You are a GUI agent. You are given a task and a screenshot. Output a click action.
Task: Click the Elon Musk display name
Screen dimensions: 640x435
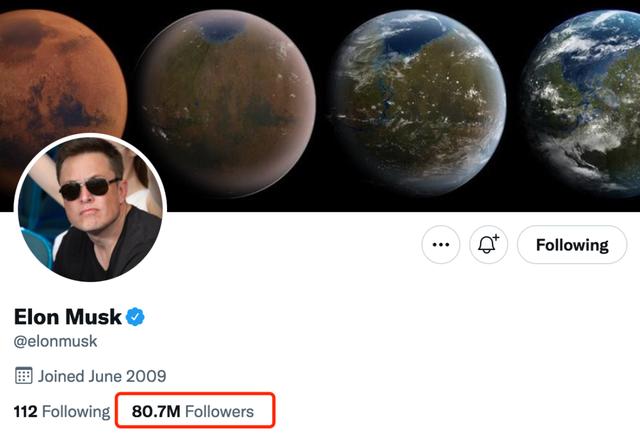coord(67,317)
